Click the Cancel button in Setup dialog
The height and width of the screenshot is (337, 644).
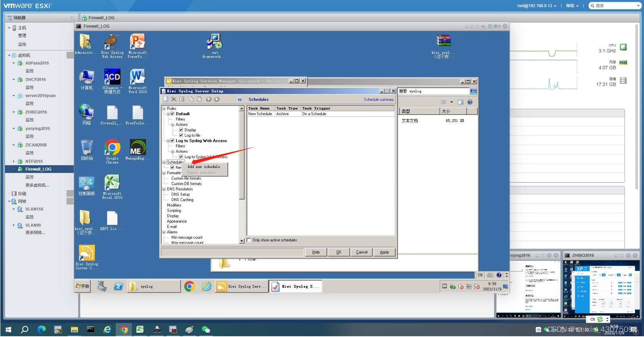coord(362,252)
